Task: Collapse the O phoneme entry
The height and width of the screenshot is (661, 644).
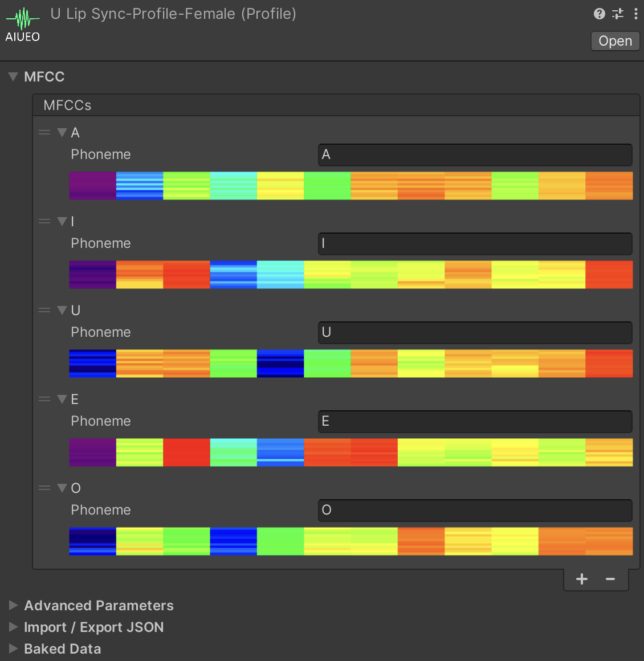Action: (62, 488)
